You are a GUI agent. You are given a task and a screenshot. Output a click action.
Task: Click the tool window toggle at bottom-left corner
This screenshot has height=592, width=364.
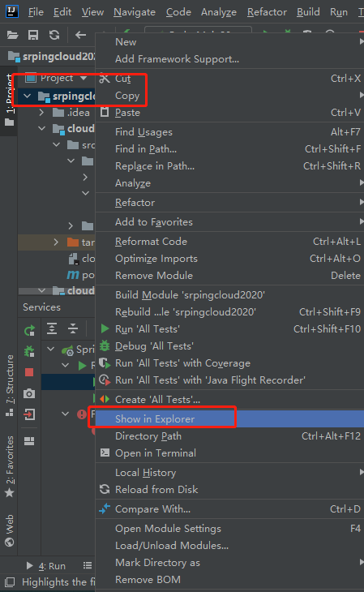11,581
